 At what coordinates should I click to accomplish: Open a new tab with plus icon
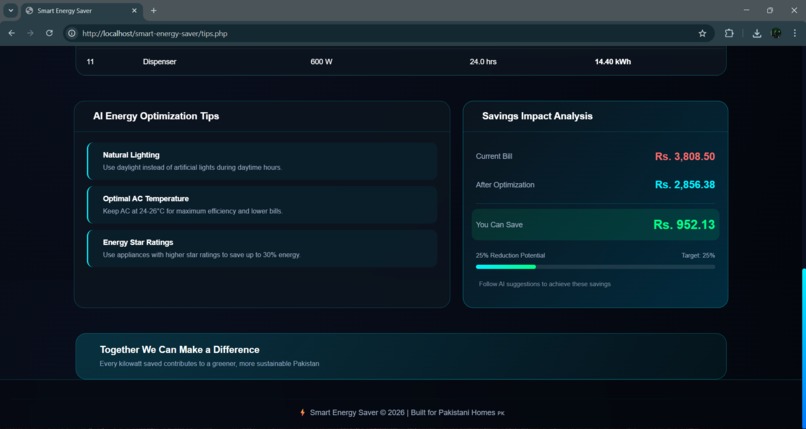154,10
